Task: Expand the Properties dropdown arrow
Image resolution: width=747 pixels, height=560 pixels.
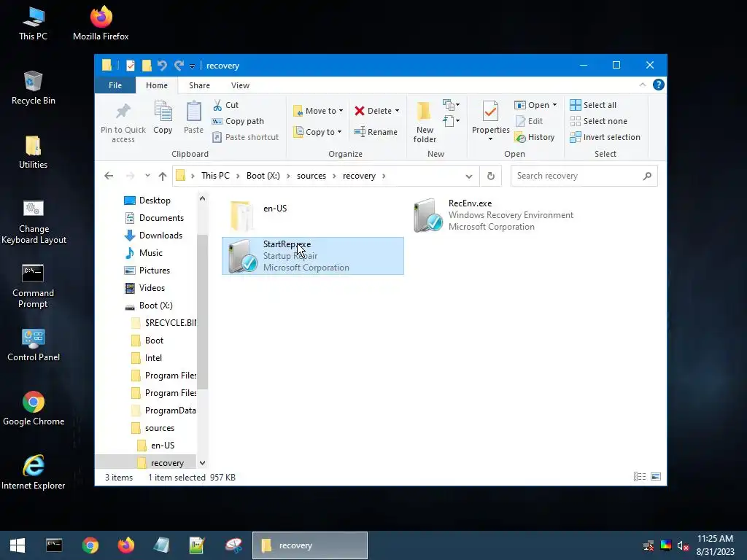Action: point(490,139)
